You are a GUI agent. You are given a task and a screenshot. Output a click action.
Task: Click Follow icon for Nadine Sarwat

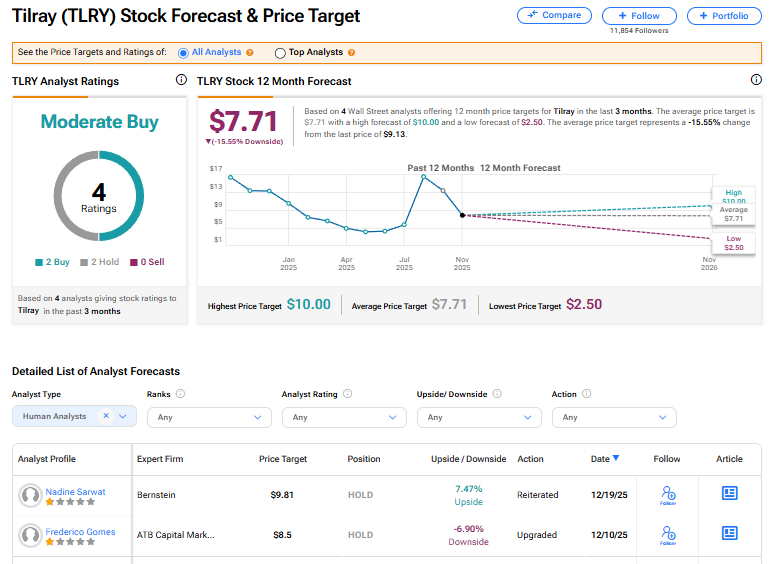669,494
